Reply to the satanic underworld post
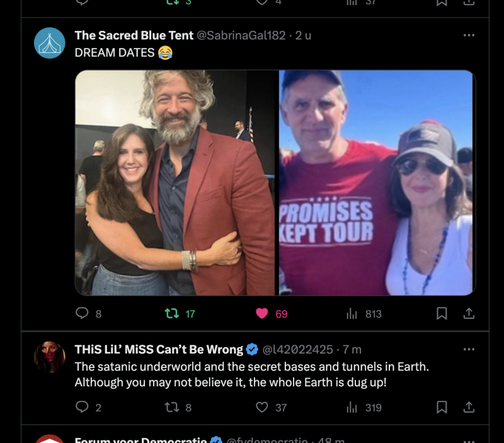The height and width of the screenshot is (443, 504). click(82, 407)
